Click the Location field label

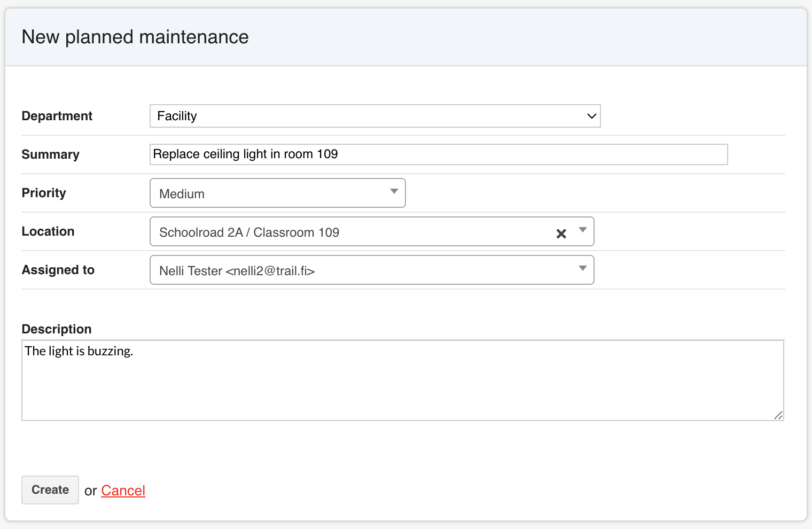48,231
